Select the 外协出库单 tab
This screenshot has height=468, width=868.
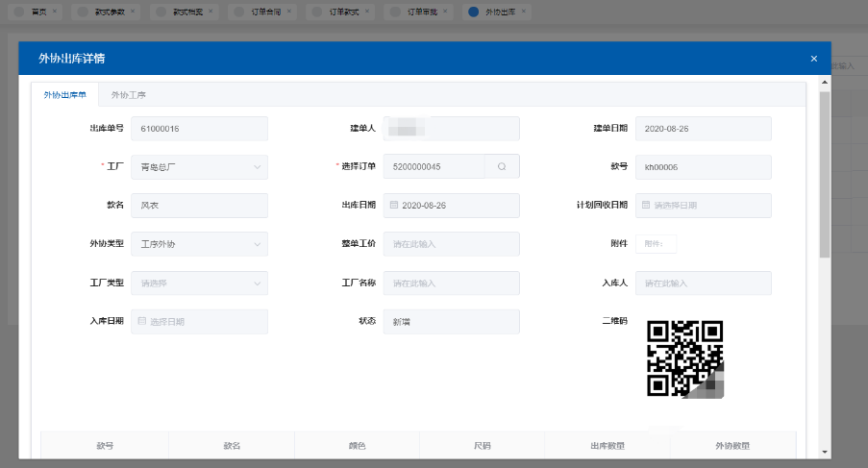coord(64,95)
